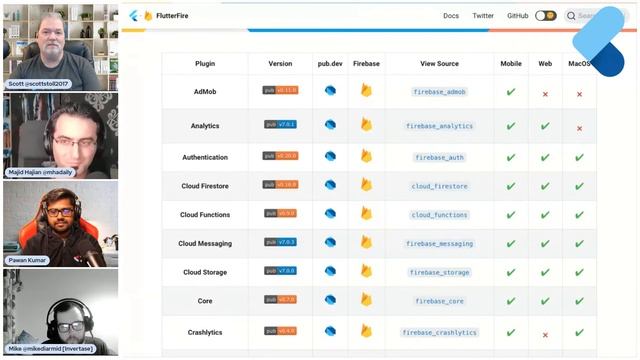
Task: Open pub.dev icon for Cloud Firestore
Action: point(330,185)
